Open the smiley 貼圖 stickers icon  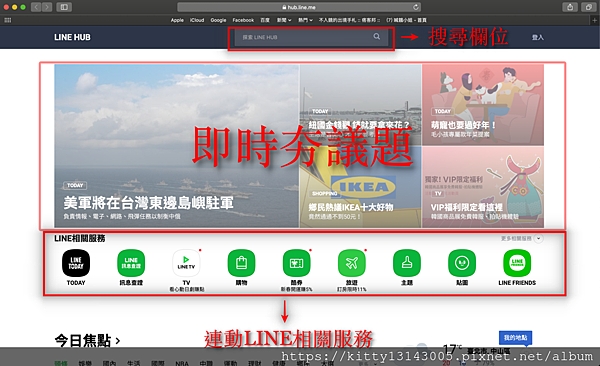[462, 263]
